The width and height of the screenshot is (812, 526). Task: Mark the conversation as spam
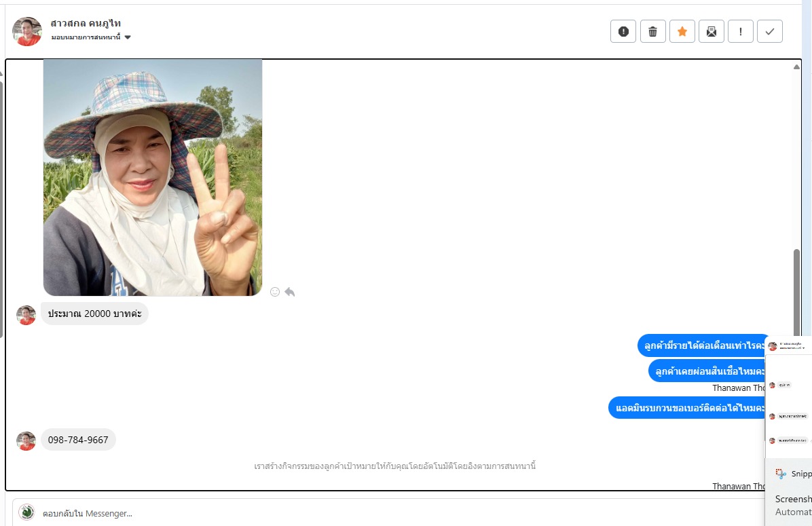(623, 31)
